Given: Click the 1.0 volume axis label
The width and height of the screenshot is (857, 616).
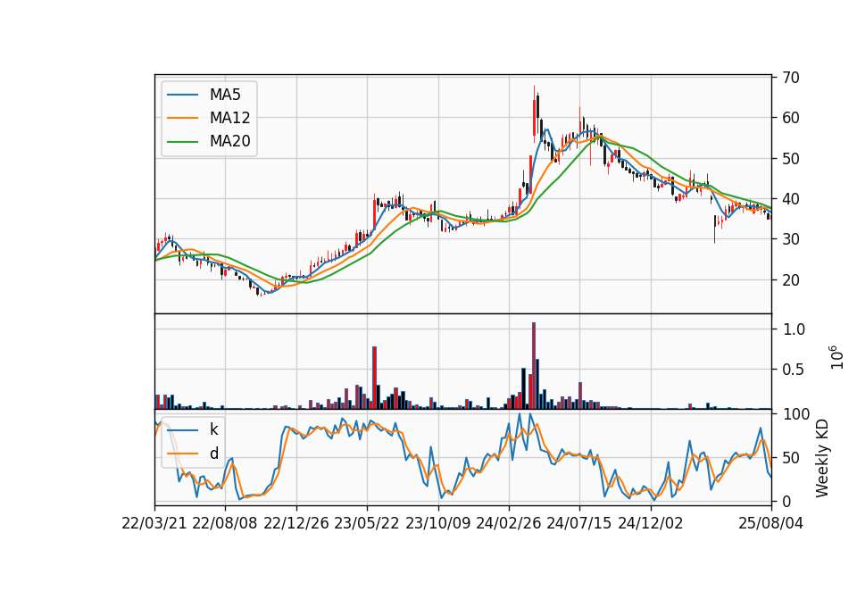Looking at the screenshot, I should pyautogui.click(x=794, y=329).
